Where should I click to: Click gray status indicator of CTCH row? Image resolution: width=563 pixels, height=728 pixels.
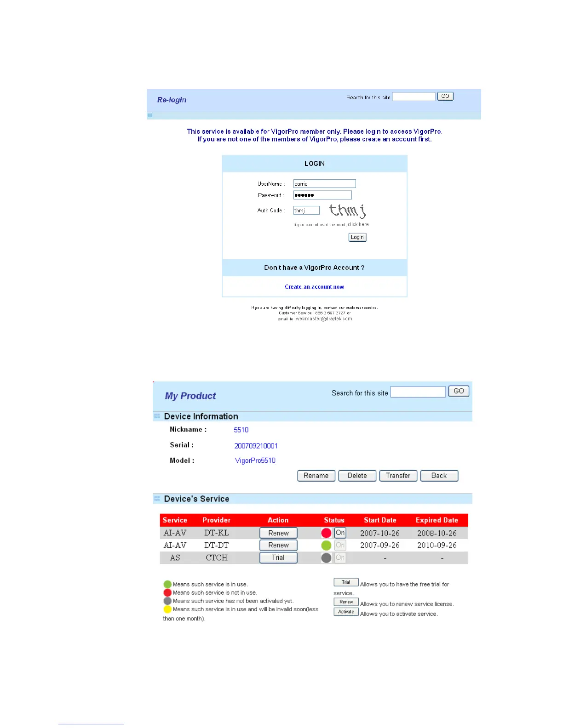point(326,558)
